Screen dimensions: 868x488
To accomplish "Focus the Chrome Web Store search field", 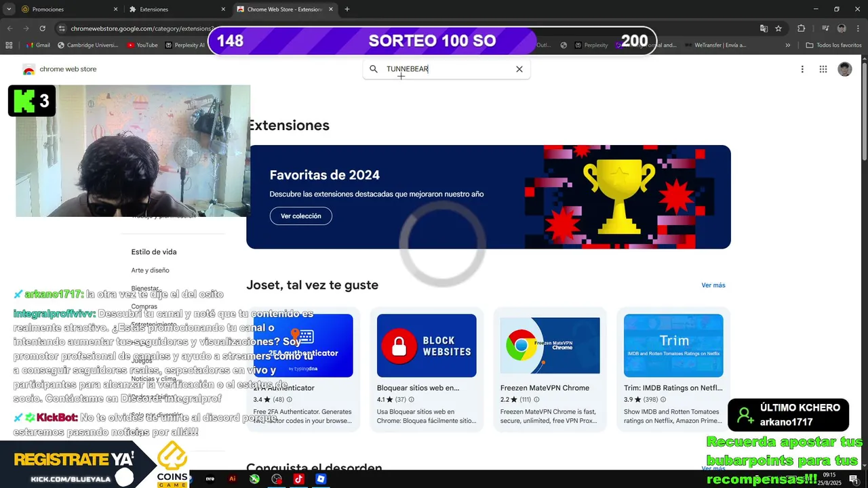I will pos(447,69).
